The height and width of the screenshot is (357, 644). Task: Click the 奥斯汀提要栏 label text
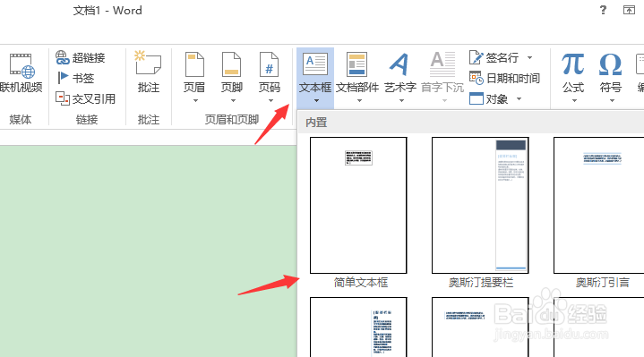pos(481,283)
